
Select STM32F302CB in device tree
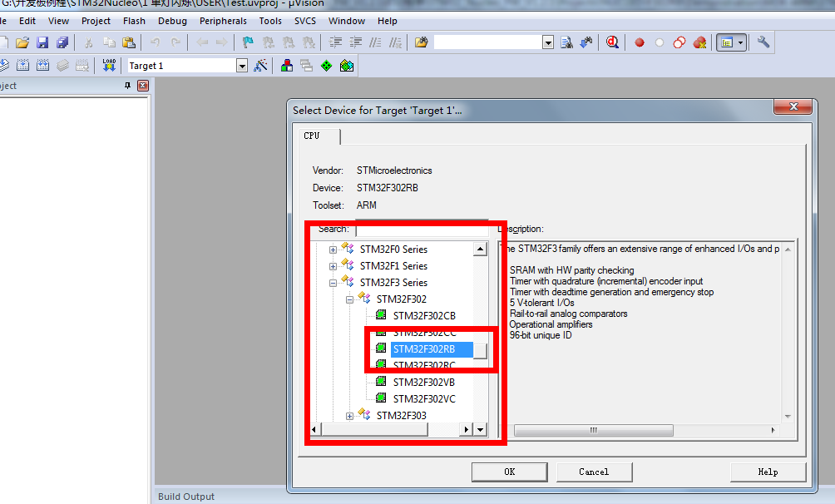point(424,316)
